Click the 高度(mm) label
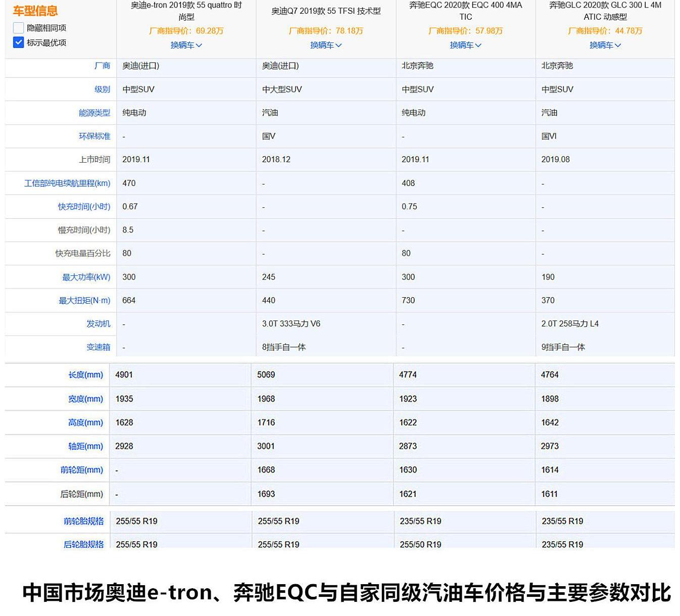Image resolution: width=680 pixels, height=616 pixels. pyautogui.click(x=85, y=422)
